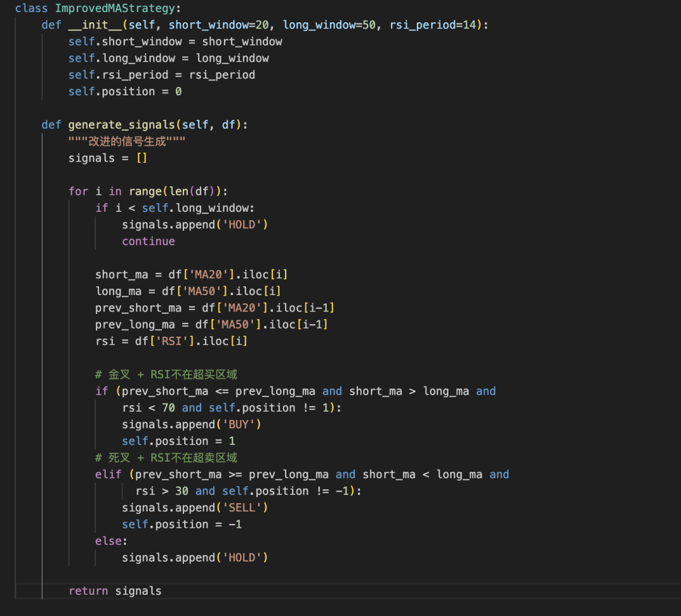This screenshot has width=681, height=616.
Task: Click the line self.long_window = long_window
Action: [168, 58]
